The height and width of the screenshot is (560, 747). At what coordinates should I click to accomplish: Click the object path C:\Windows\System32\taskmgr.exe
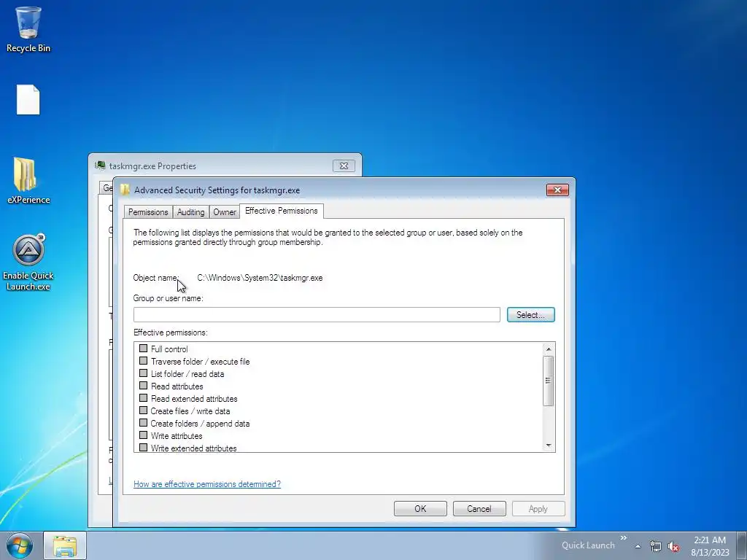(x=260, y=278)
